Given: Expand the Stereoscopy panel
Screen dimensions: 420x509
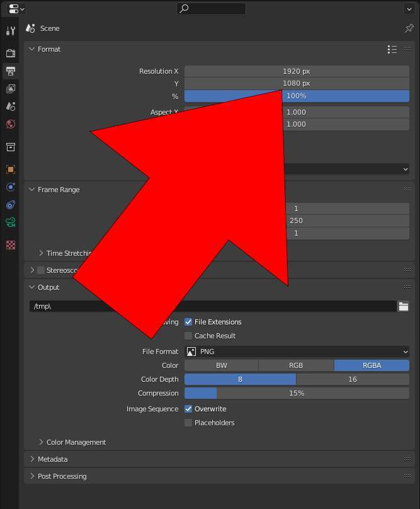Looking at the screenshot, I should pyautogui.click(x=32, y=270).
